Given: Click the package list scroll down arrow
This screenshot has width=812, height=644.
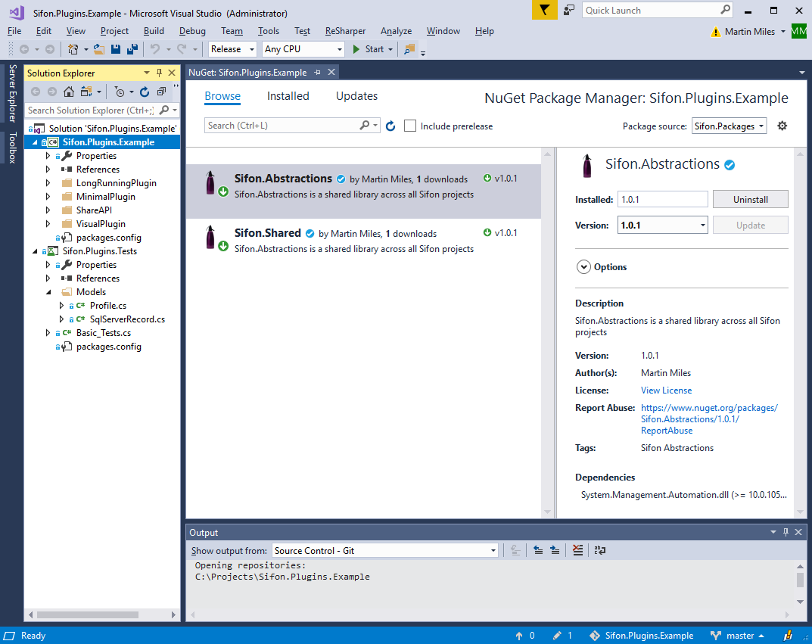Looking at the screenshot, I should click(x=547, y=512).
